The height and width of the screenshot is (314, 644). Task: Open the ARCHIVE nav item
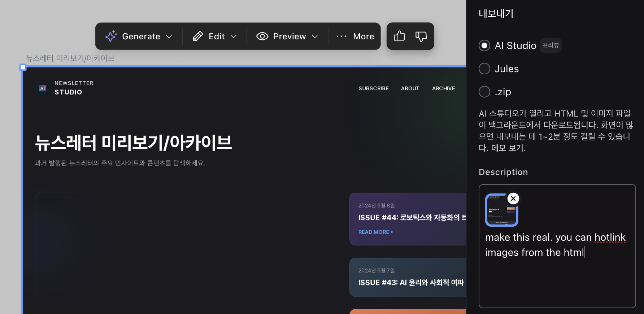443,88
